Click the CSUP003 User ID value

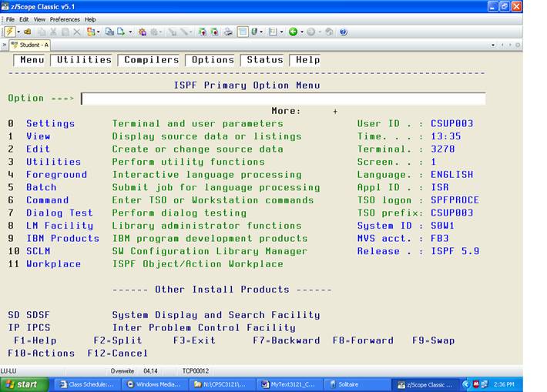coord(452,123)
